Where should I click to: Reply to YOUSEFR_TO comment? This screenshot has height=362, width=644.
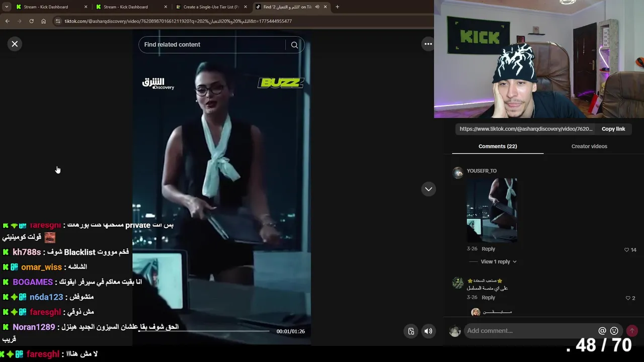point(488,249)
